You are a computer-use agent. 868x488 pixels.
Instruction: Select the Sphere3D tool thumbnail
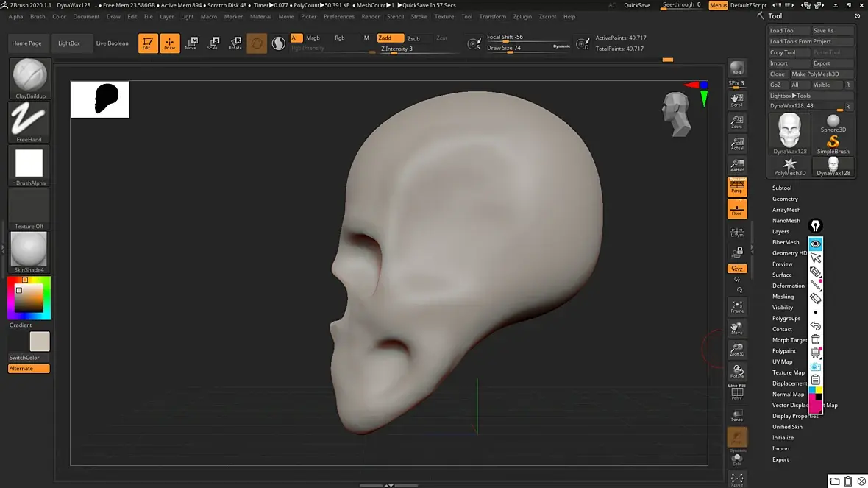click(x=833, y=123)
